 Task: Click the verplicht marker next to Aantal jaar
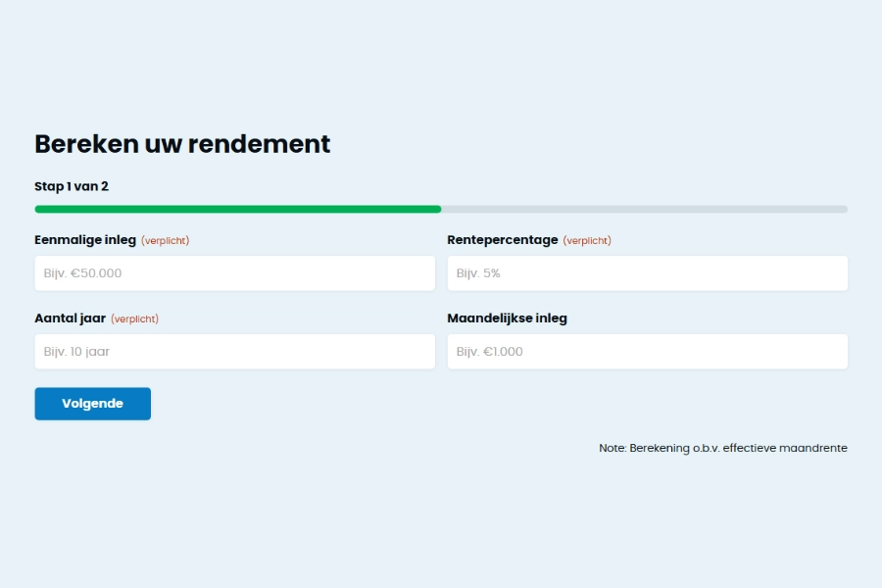click(136, 318)
